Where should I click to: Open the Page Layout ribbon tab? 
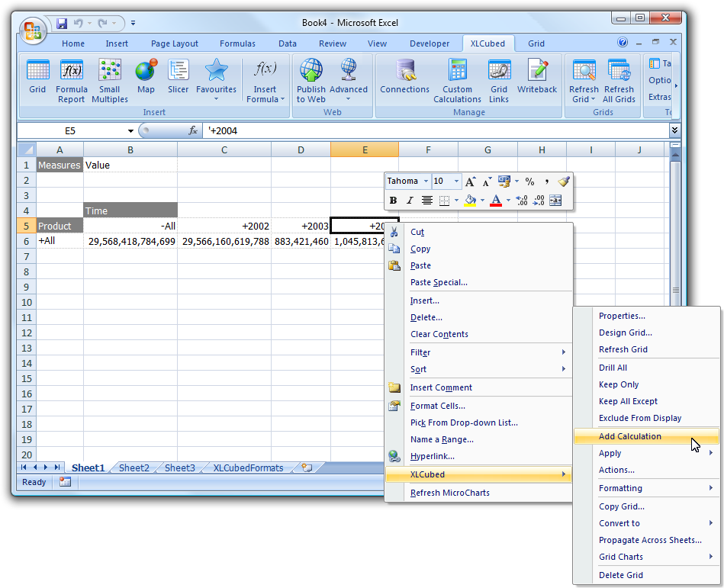[x=175, y=43]
